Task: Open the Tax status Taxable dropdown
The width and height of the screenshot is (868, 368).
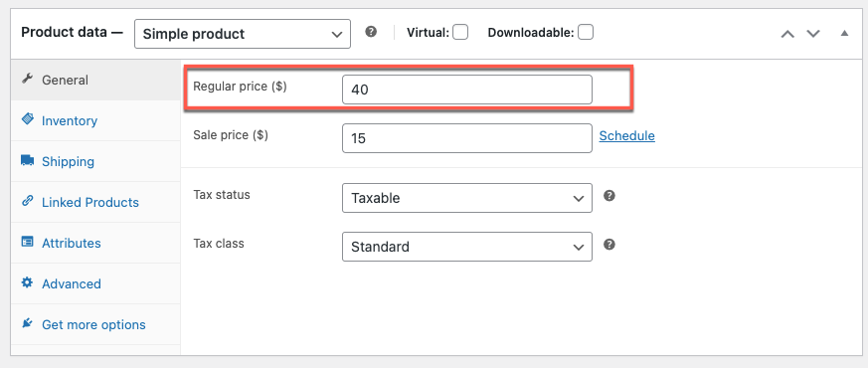Action: click(467, 198)
